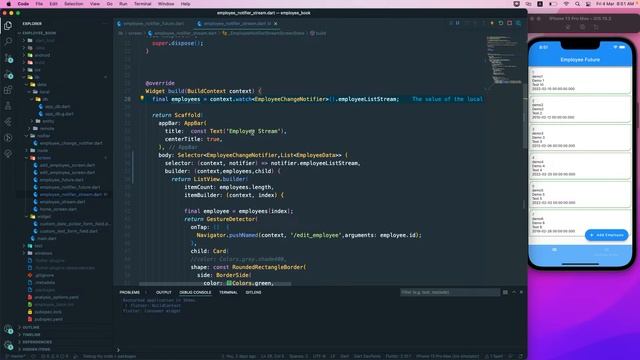Switch to the GITLENS panel tab
Viewport: 640px width, 360px height.
[x=253, y=292]
